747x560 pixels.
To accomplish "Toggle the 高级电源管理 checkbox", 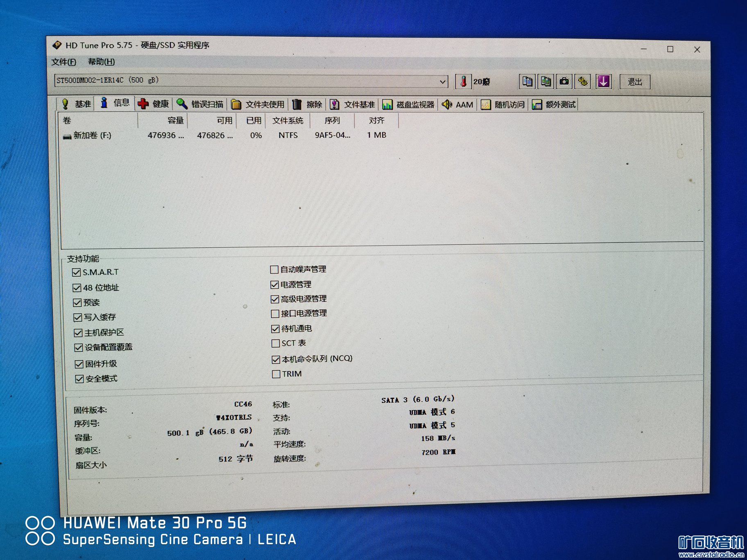I will tap(275, 299).
